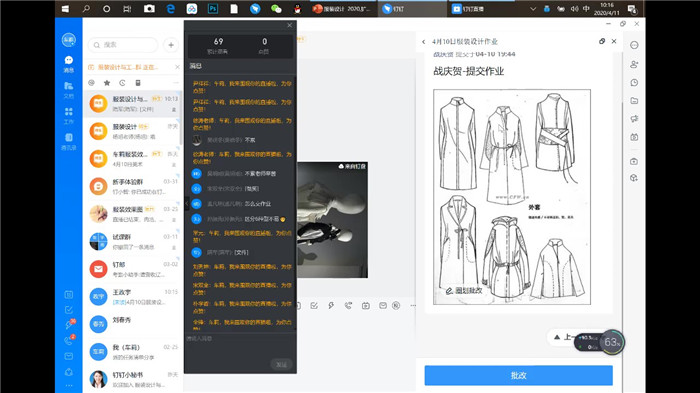Pop out the homework panel into window
Image resolution: width=700 pixels, height=393 pixels.
pyautogui.click(x=602, y=41)
